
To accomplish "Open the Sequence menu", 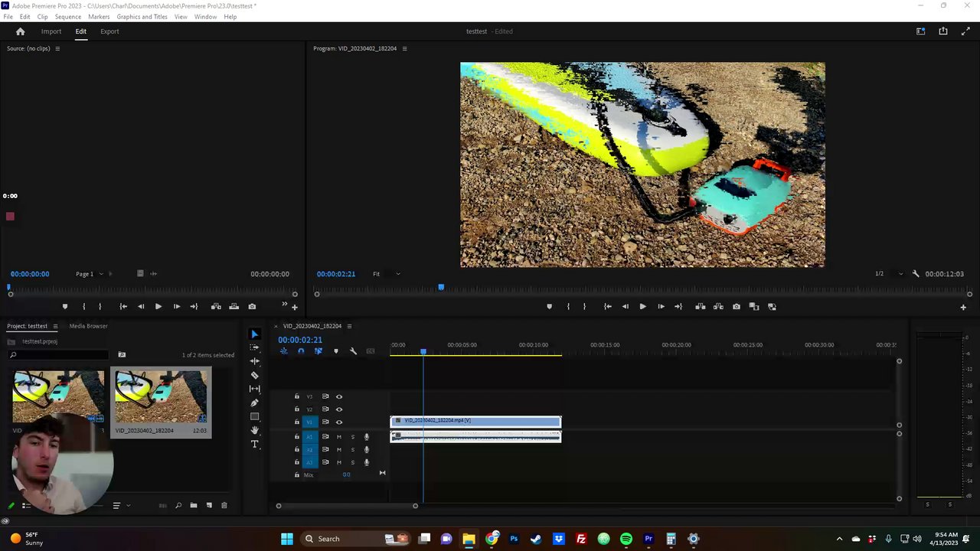I will click(x=67, y=17).
